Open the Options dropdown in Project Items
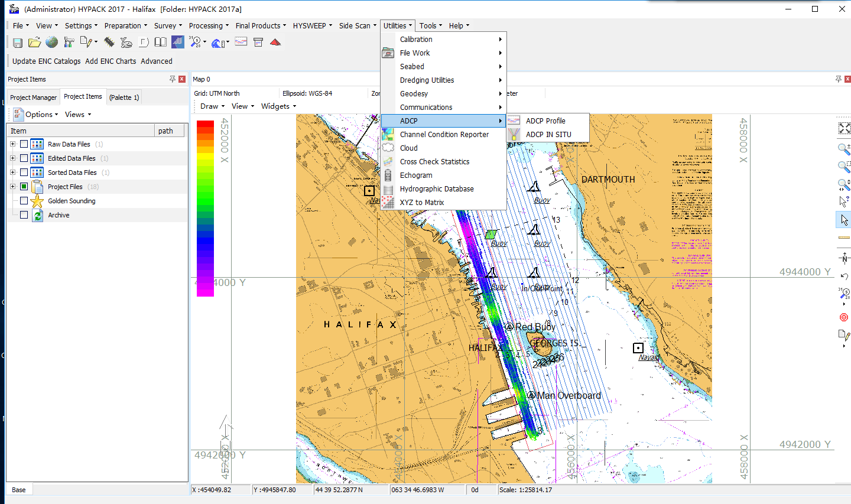Screen dimensions: 851x504 [x=42, y=115]
